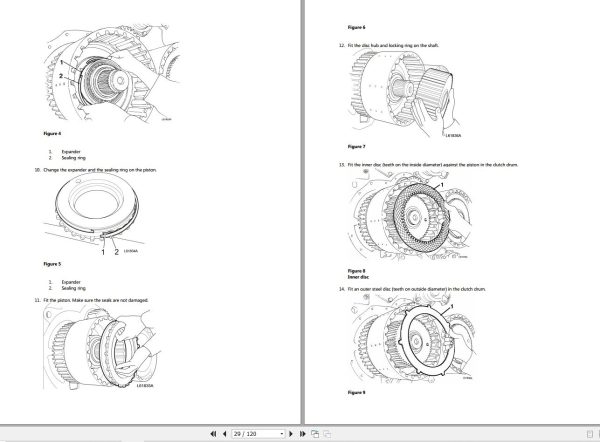Screen dimensions: 600x442
Task: Open the page number dropdown arrow
Action: [x=282, y=434]
